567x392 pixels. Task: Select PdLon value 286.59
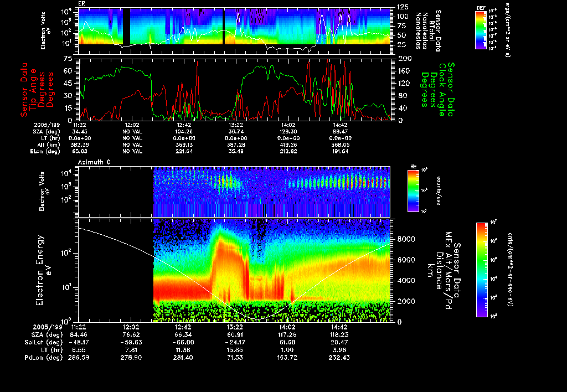(x=79, y=358)
